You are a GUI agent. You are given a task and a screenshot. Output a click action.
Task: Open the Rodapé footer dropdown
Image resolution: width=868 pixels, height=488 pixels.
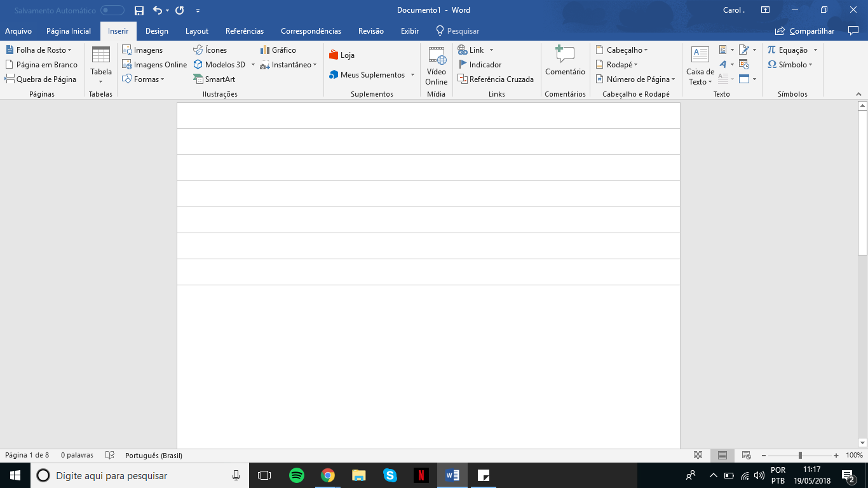coord(616,64)
